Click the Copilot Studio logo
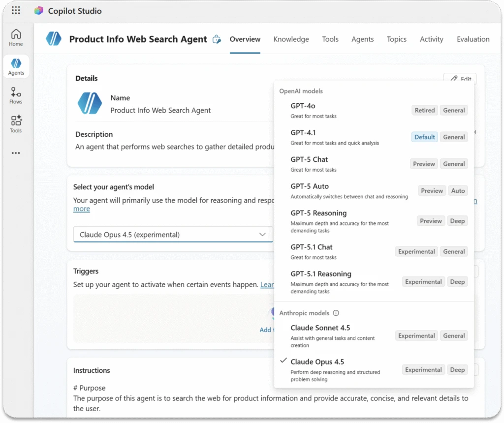Image resolution: width=504 pixels, height=423 pixels. [38, 10]
